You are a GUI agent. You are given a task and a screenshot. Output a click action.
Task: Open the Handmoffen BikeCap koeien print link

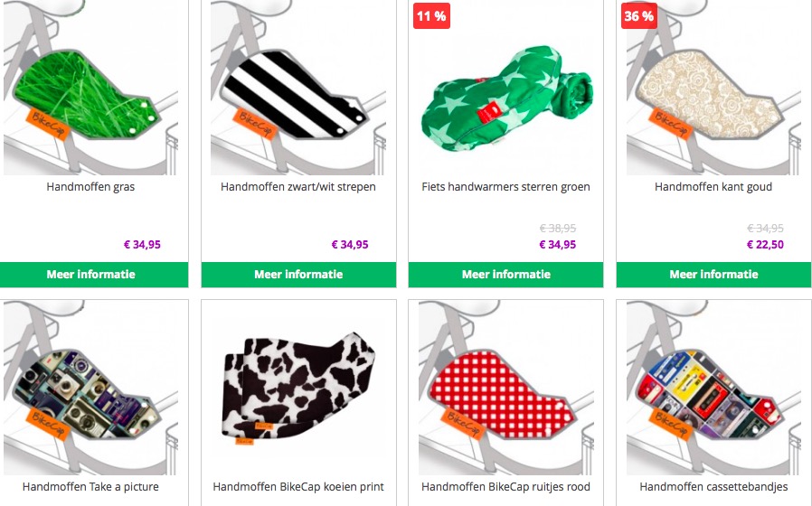click(x=298, y=487)
